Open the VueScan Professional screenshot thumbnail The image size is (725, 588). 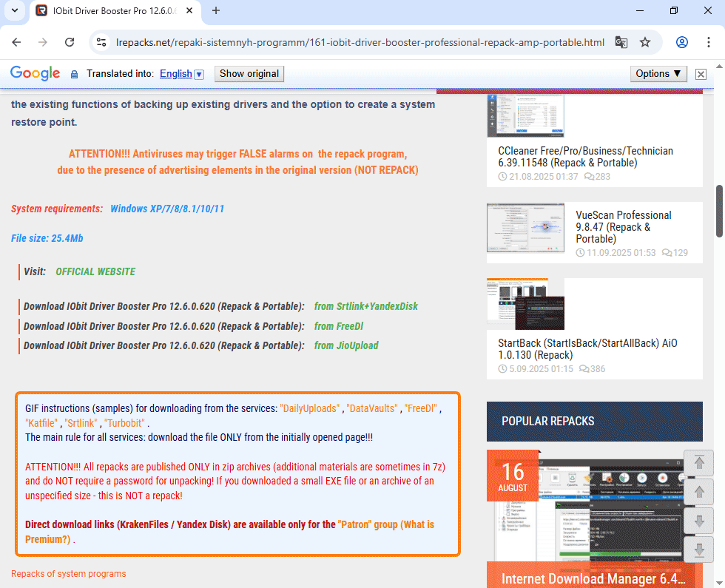coord(526,228)
